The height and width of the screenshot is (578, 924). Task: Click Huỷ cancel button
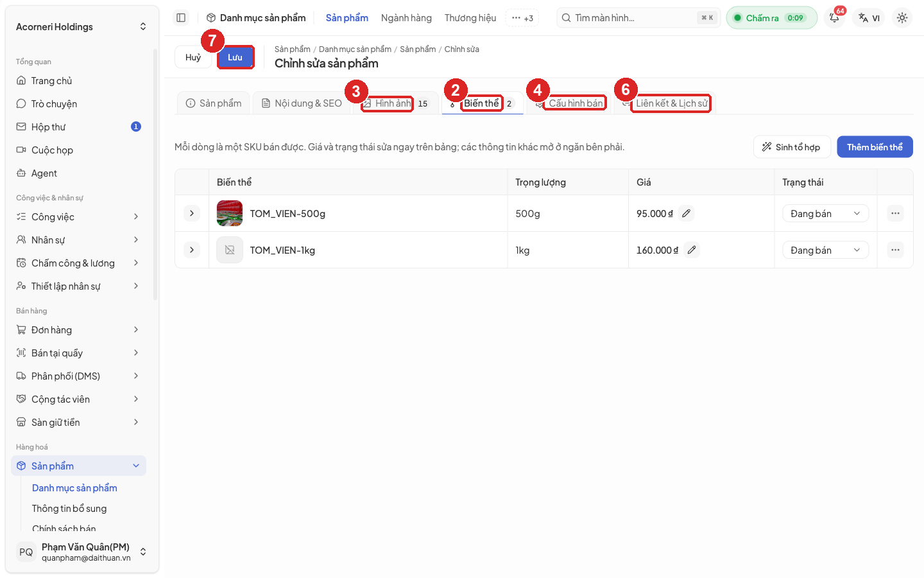(x=193, y=57)
